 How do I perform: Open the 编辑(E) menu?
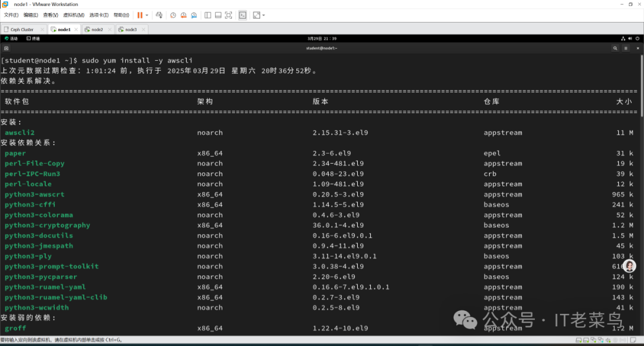(x=30, y=15)
